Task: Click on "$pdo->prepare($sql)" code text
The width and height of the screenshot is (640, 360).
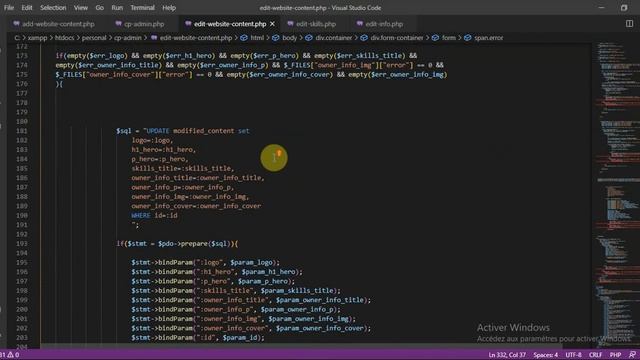Action: tap(195, 244)
